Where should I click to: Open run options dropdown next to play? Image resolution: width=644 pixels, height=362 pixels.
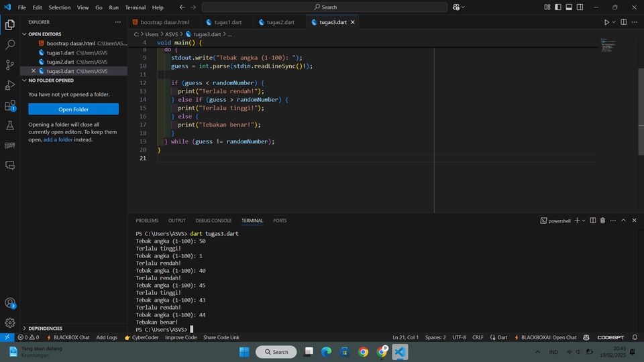(614, 22)
